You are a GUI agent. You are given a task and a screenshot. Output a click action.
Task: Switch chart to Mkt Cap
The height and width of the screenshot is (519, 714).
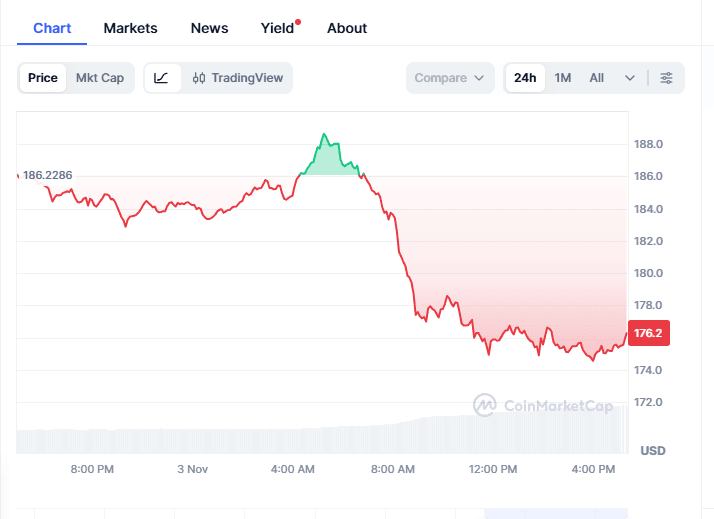[x=100, y=78]
